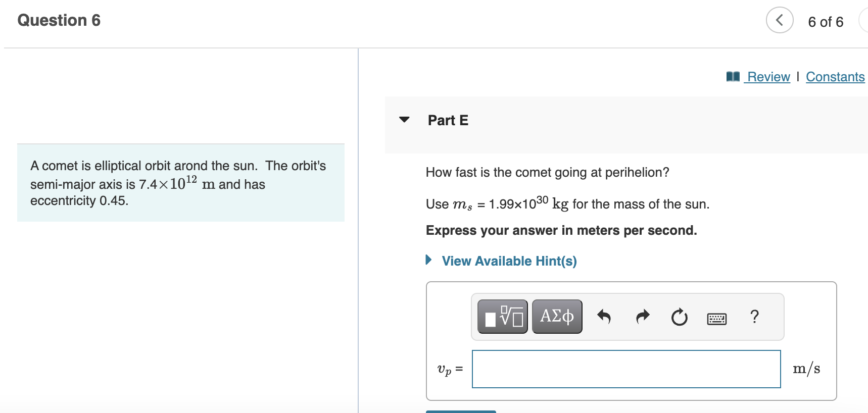Click the Review link
This screenshot has height=413, width=868.
[x=768, y=76]
